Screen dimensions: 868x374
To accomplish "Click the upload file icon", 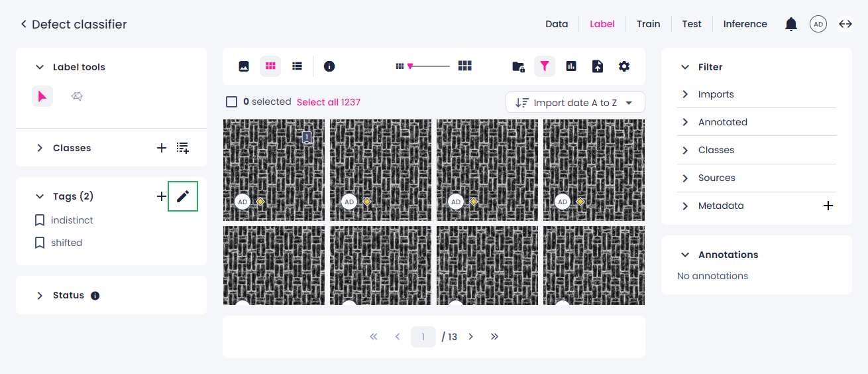I will pos(598,66).
